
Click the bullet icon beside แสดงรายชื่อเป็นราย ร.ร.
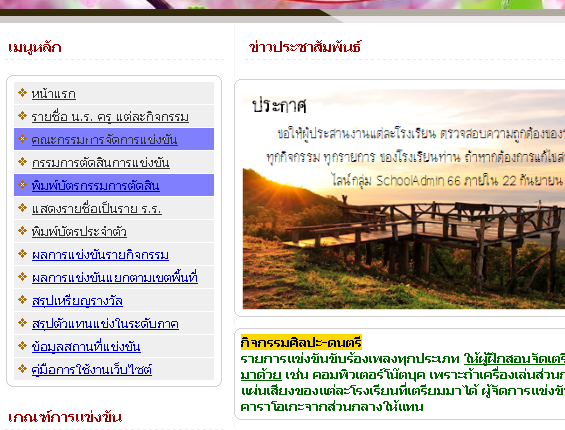[22, 208]
